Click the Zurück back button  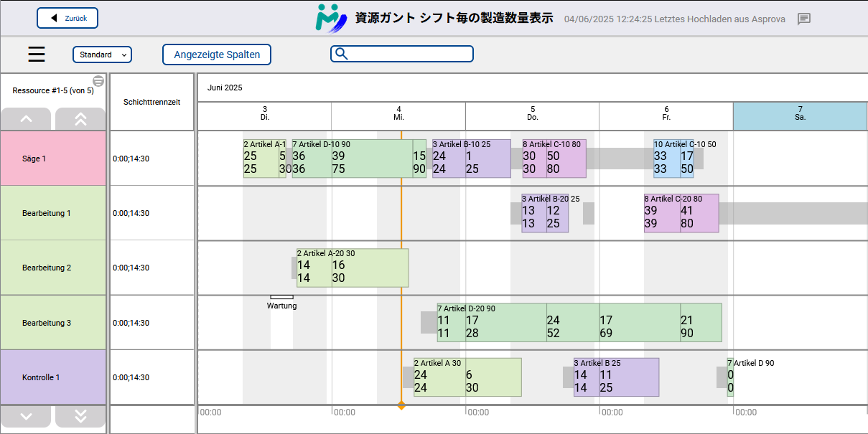pyautogui.click(x=67, y=18)
